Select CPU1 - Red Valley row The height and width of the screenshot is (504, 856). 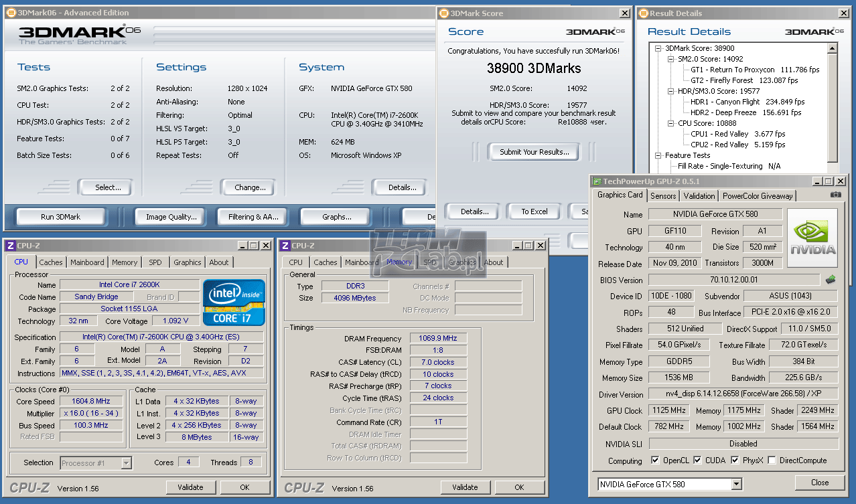[737, 134]
